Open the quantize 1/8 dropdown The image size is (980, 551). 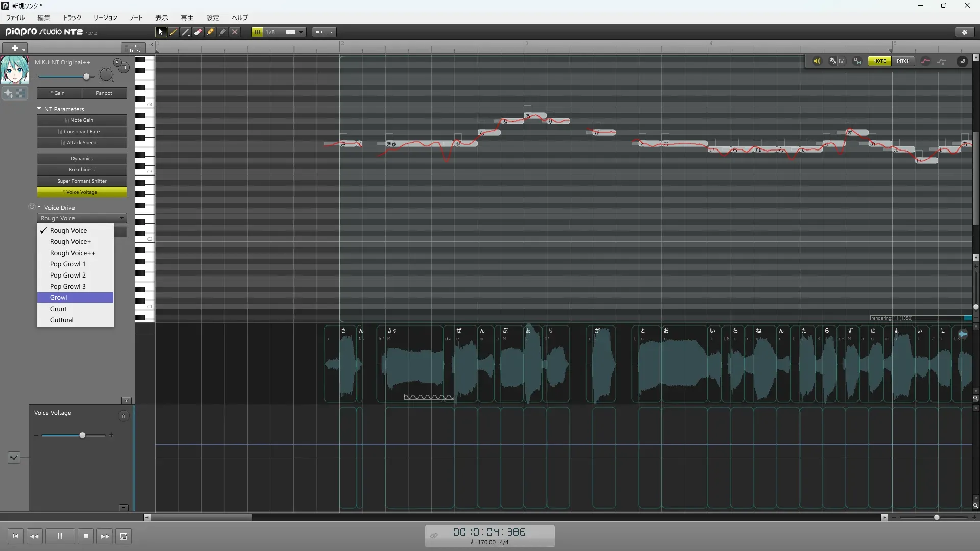(x=301, y=32)
